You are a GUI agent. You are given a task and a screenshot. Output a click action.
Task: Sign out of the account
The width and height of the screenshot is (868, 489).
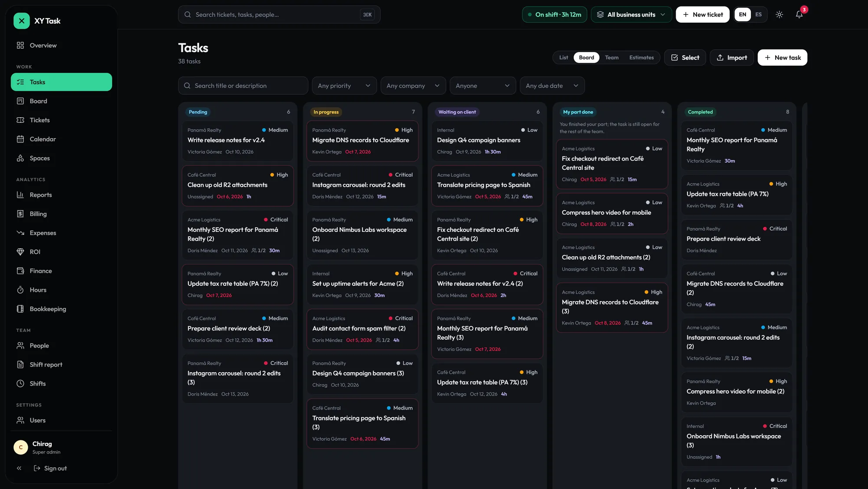click(50, 468)
